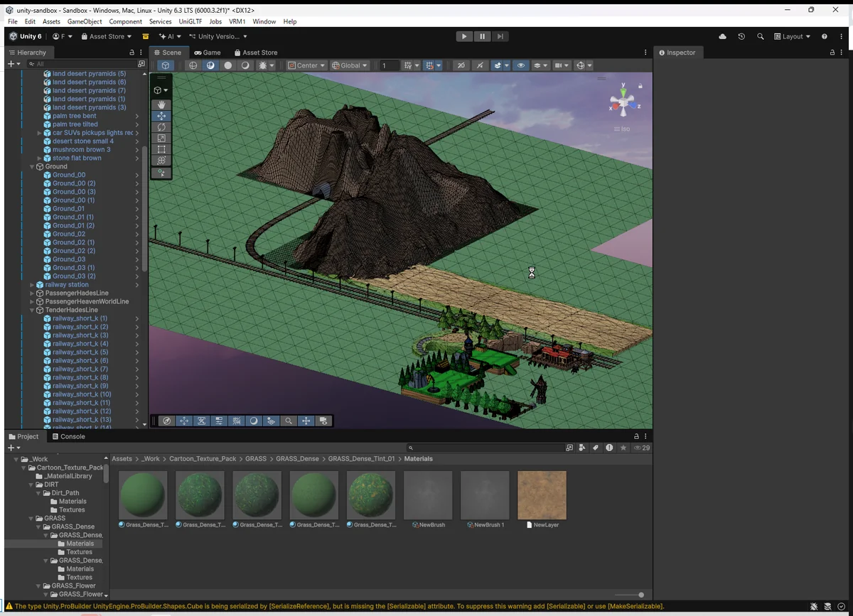Open the global Search magnifier icon

coord(761,36)
